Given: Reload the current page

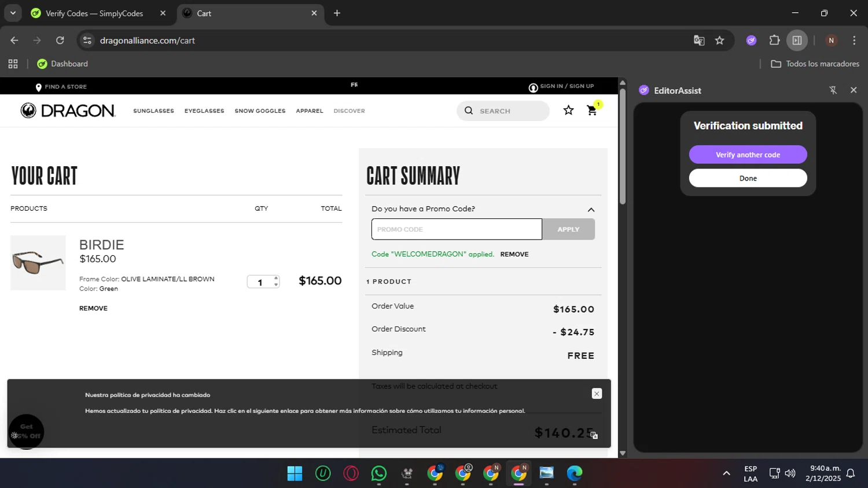Looking at the screenshot, I should click(x=60, y=41).
